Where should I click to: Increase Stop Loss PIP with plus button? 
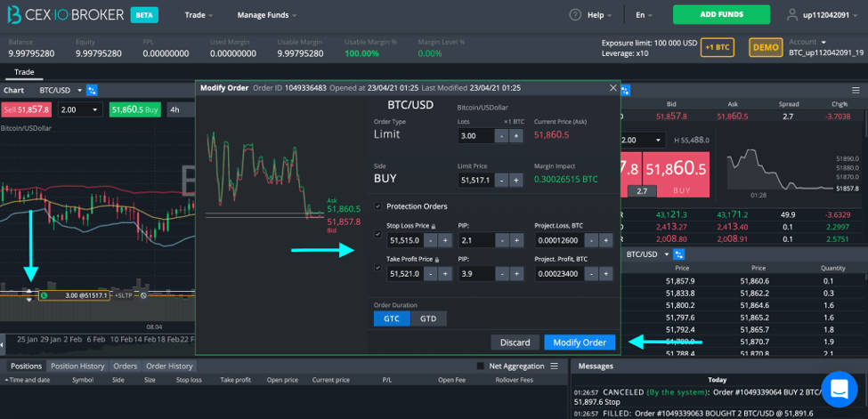tap(516, 240)
